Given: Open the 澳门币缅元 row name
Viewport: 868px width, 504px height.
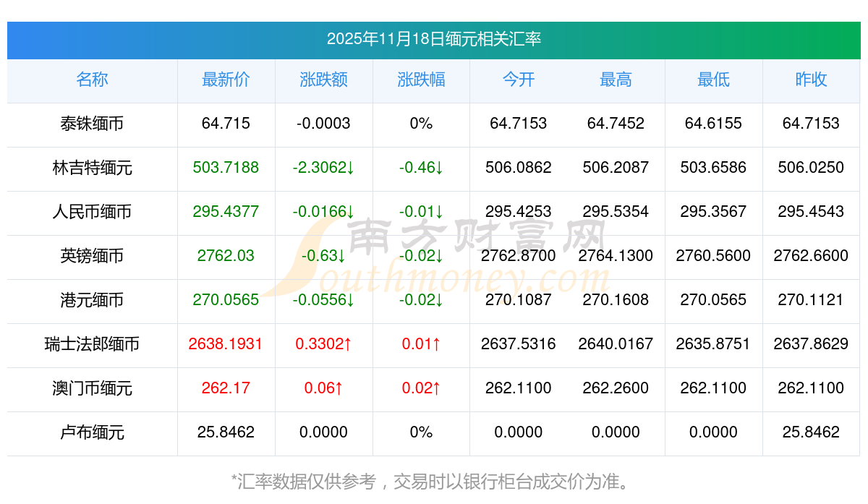Looking at the screenshot, I should point(92,388).
